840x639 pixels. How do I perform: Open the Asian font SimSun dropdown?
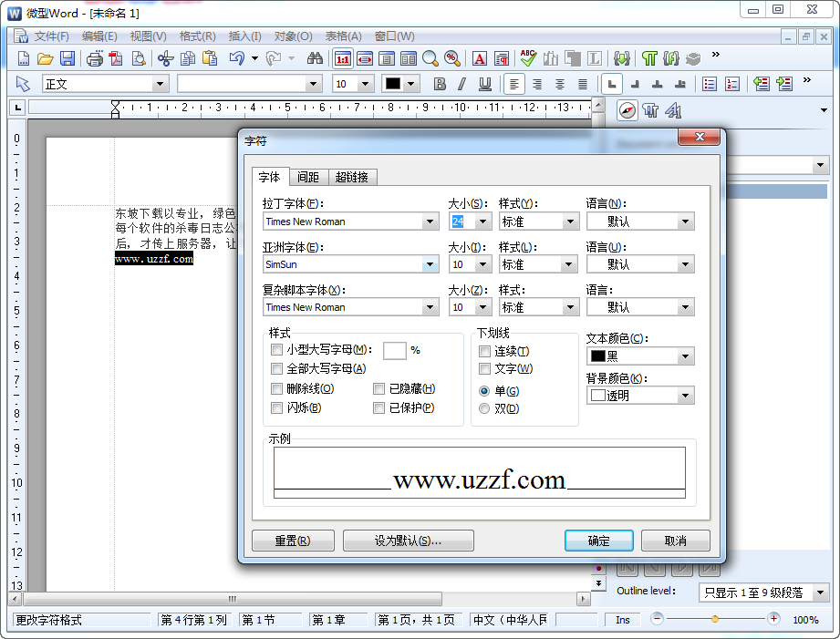tap(430, 264)
